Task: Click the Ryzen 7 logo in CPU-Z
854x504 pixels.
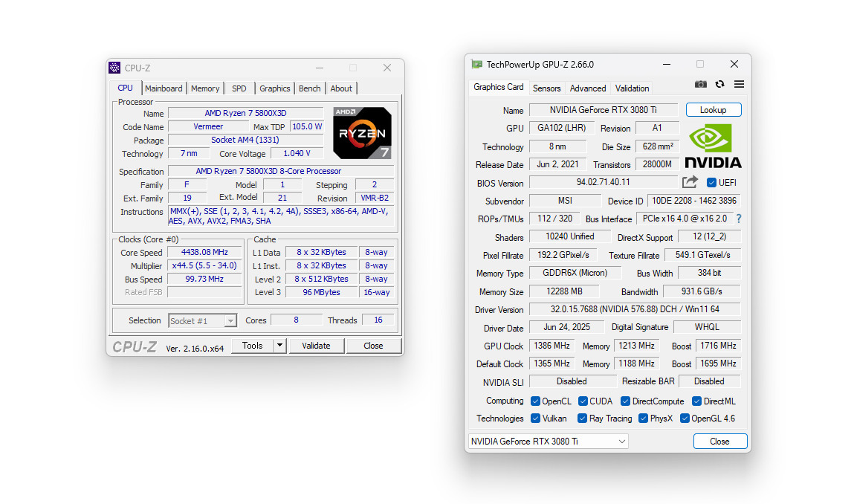Action: [x=362, y=133]
